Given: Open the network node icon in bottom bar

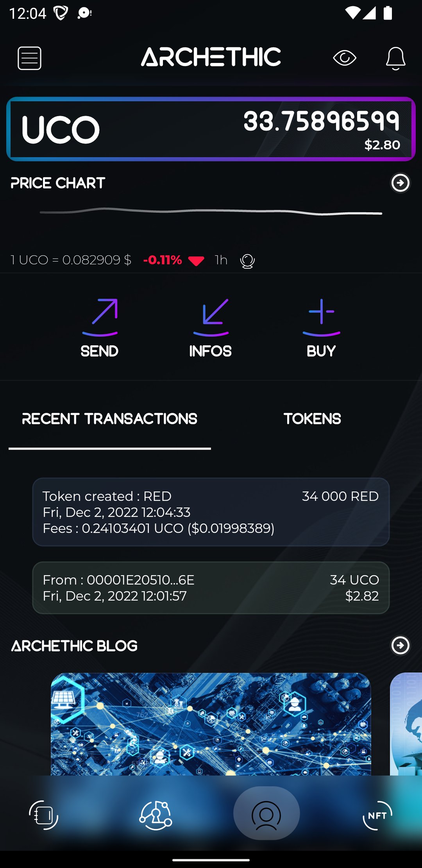Looking at the screenshot, I should [x=155, y=815].
